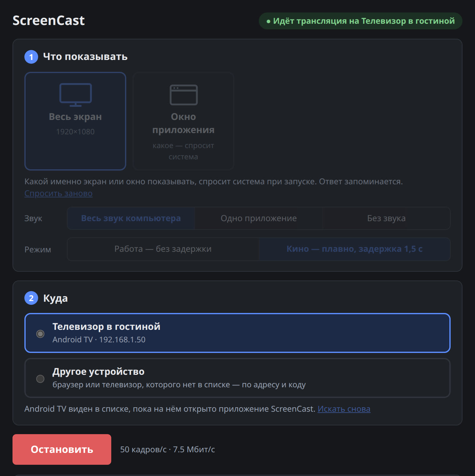Choose Работа — без задержки mode
This screenshot has width=475, height=476.
click(163, 249)
